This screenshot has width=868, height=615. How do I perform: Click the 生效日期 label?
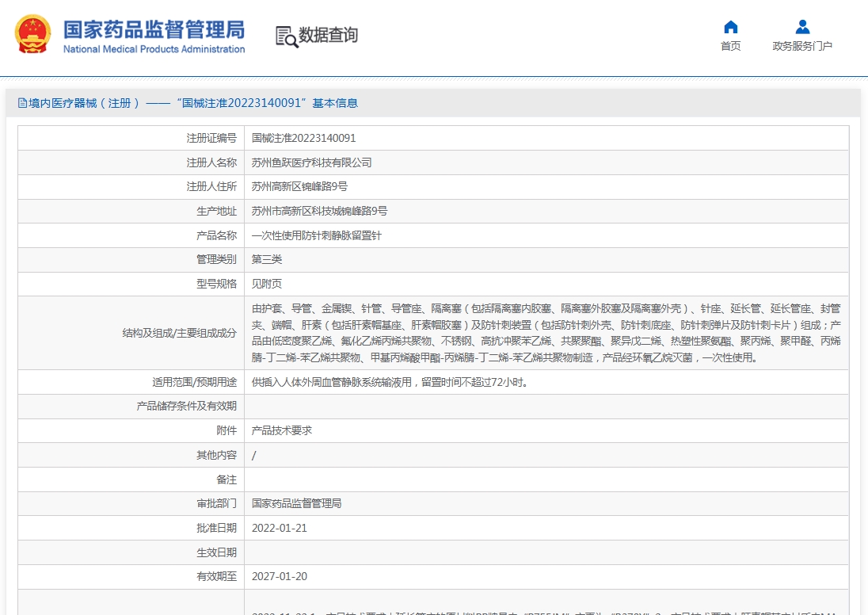(x=216, y=552)
